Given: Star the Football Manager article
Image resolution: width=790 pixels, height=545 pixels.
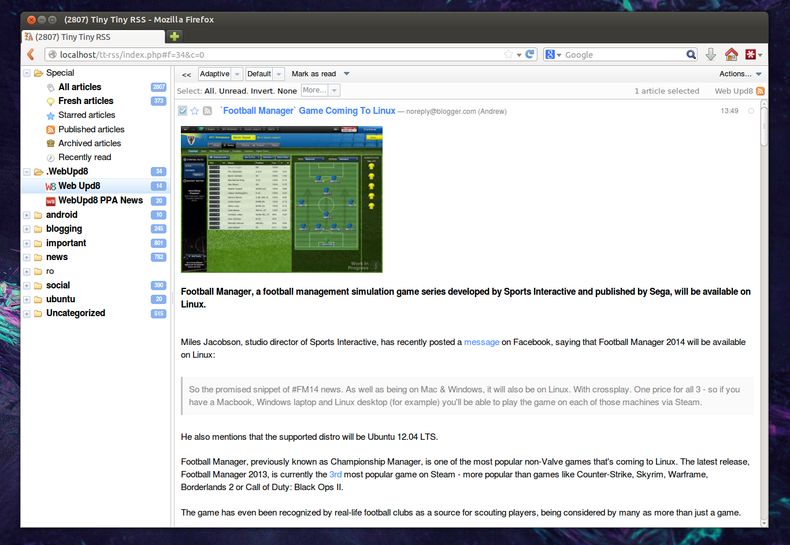Looking at the screenshot, I should coord(194,111).
